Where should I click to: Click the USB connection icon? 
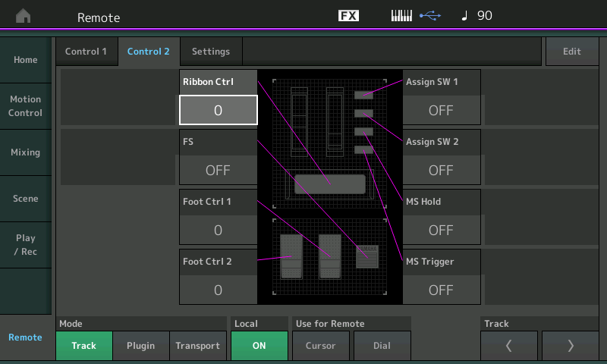click(429, 16)
